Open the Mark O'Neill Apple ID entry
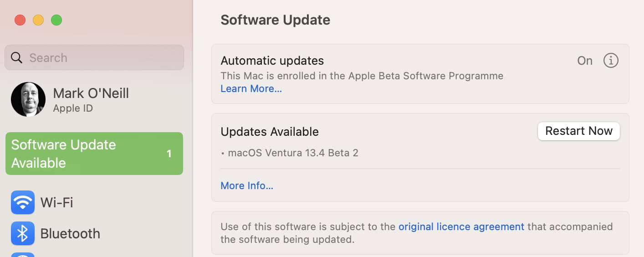 [x=91, y=99]
